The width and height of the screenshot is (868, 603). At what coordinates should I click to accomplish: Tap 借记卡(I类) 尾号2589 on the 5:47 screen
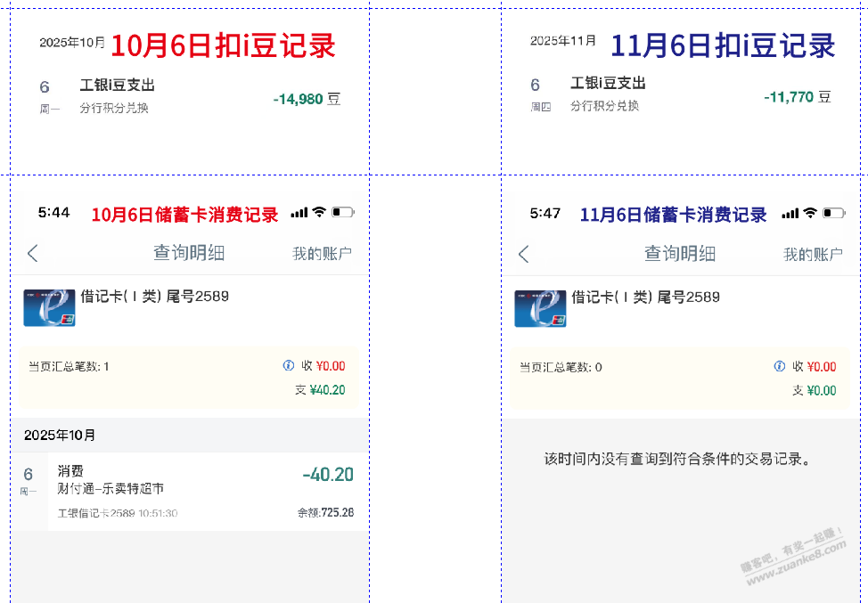point(645,297)
